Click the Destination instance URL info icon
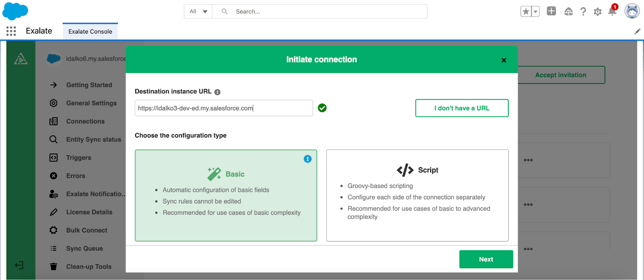 217,92
